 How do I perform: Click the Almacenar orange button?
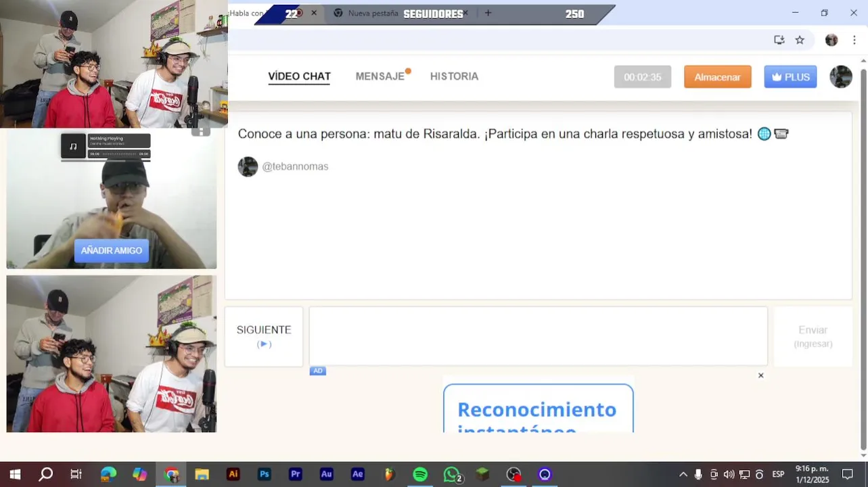(x=717, y=77)
